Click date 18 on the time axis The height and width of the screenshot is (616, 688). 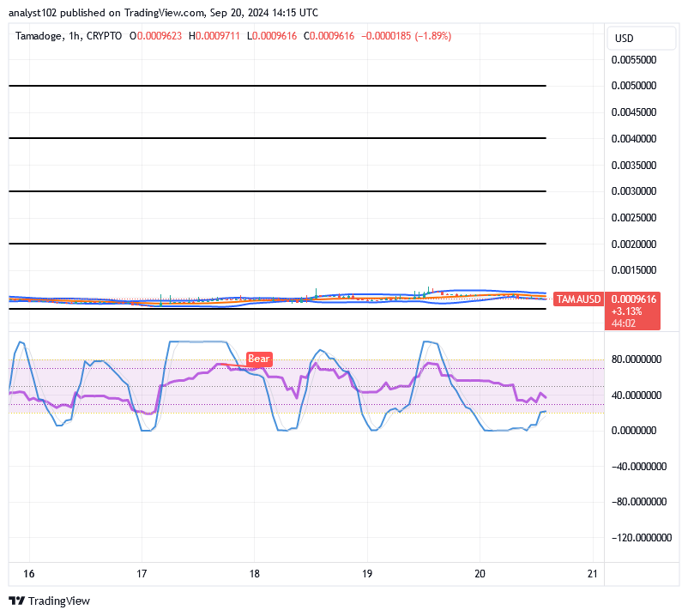click(x=255, y=574)
